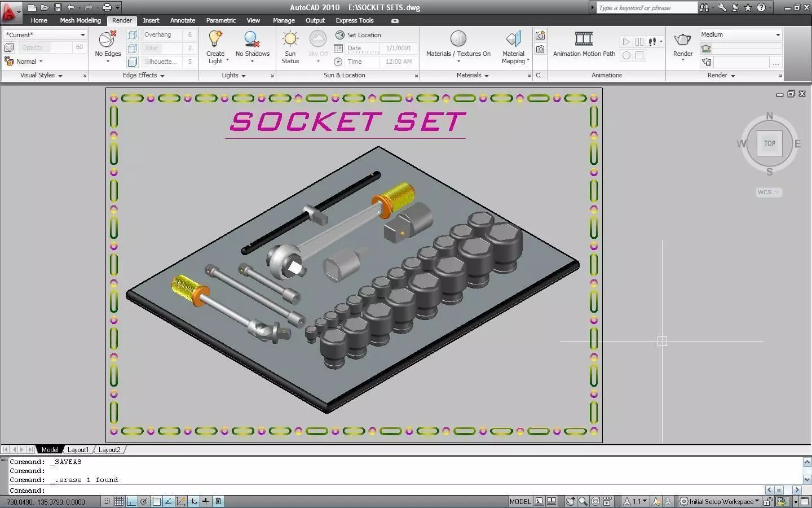The image size is (812, 508).
Task: Click the Sun Status icon
Action: point(290,39)
